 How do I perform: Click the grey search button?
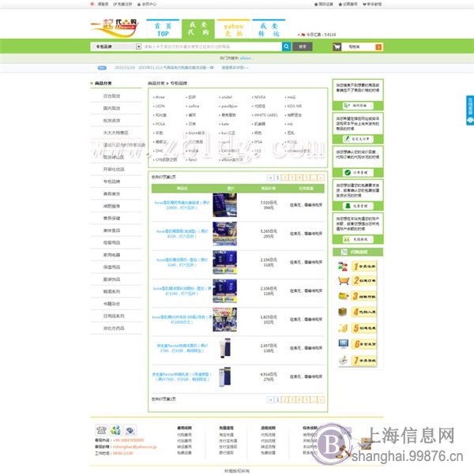303,47
